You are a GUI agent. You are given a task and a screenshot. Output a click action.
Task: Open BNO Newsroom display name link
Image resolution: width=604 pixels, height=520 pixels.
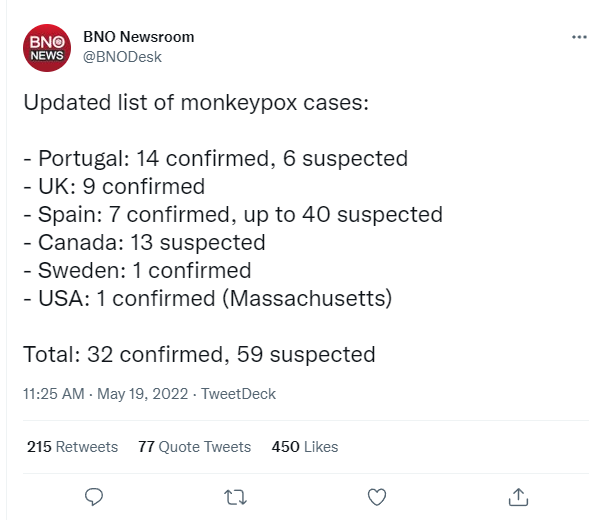138,37
